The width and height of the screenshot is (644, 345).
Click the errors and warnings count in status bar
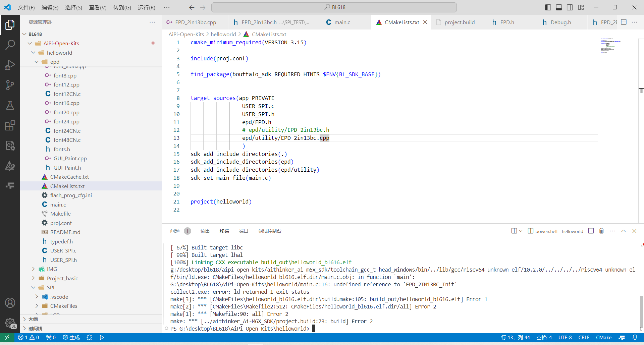(x=29, y=337)
